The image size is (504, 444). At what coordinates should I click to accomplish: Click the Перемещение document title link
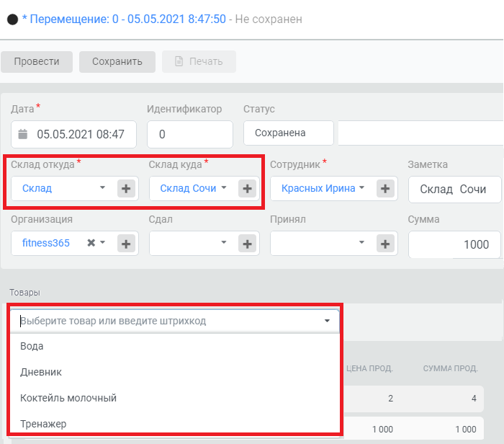tap(124, 19)
